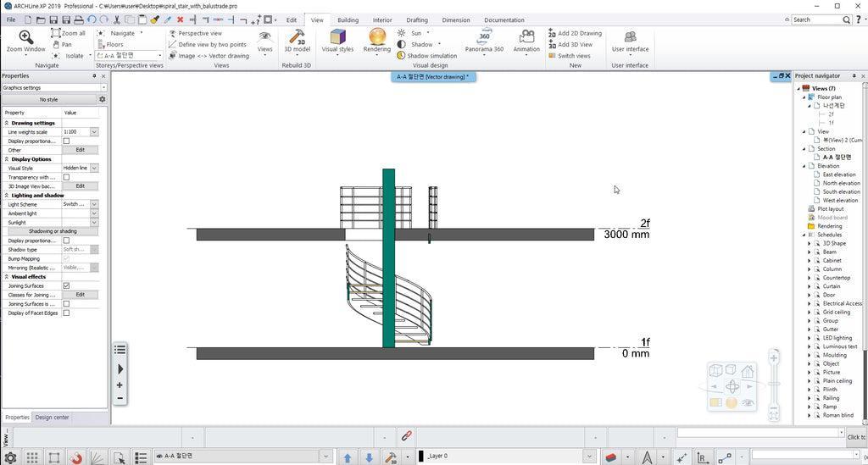Click the Zoom Window magnifier tool
Viewport: 868px width, 465px height.
pos(25,37)
